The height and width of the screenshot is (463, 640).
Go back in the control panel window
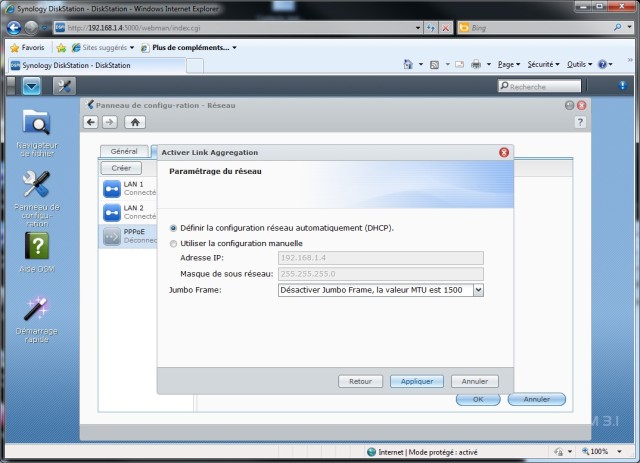click(91, 122)
